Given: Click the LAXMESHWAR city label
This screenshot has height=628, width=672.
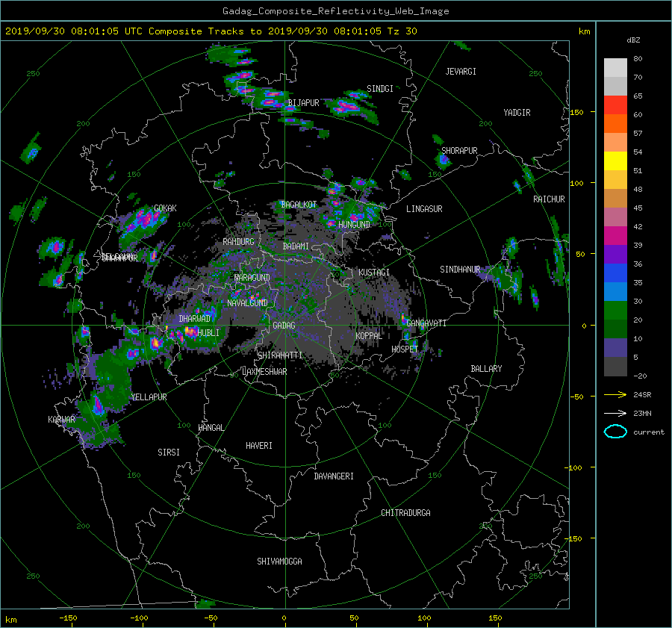Looking at the screenshot, I should tap(264, 372).
